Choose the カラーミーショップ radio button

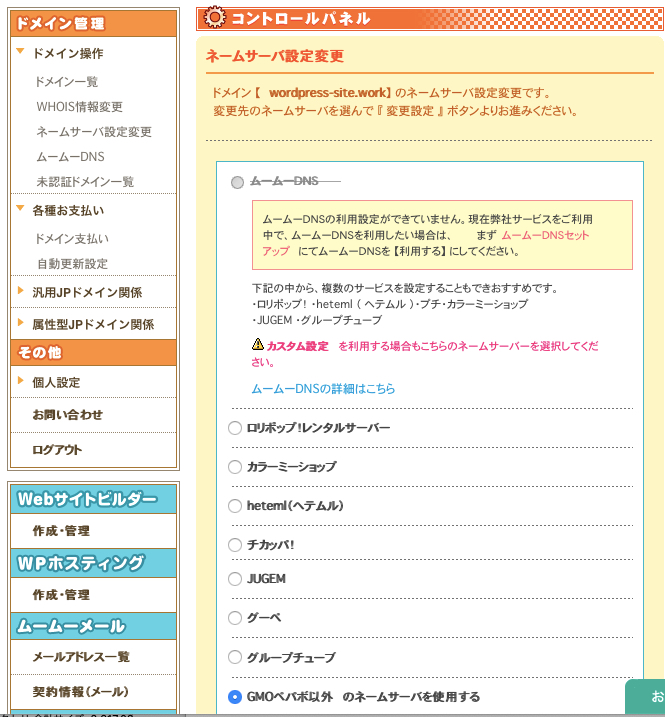pyautogui.click(x=235, y=467)
